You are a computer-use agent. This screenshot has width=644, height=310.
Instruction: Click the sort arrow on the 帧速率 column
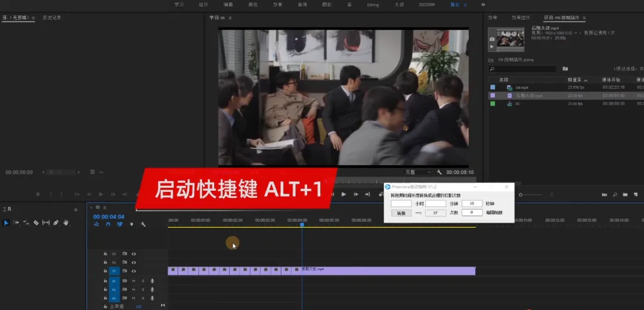pos(586,80)
